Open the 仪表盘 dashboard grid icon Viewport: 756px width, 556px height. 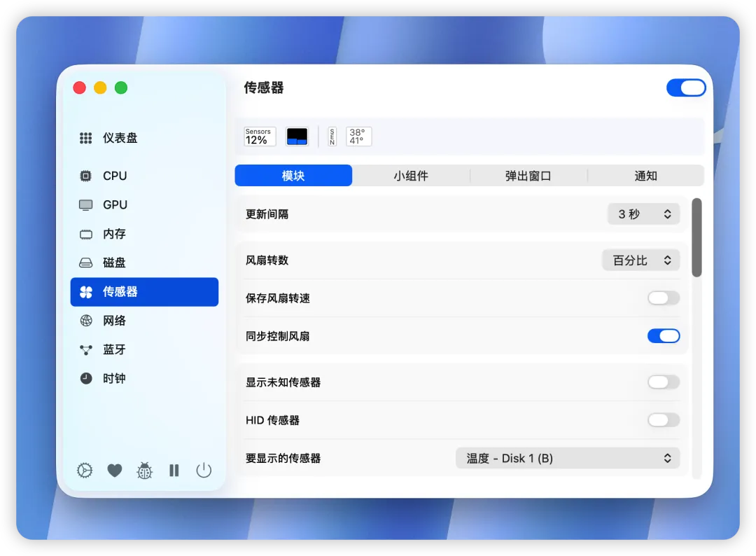coord(86,139)
